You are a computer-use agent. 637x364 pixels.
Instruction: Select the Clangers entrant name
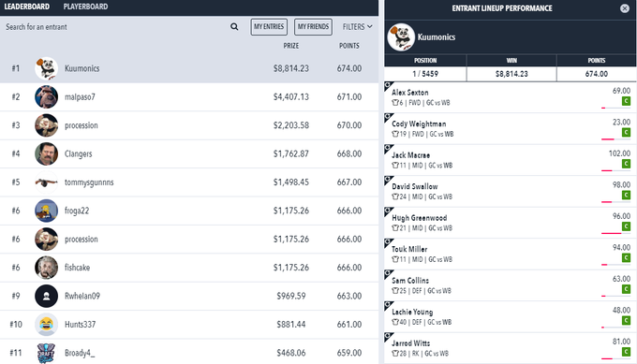79,153
